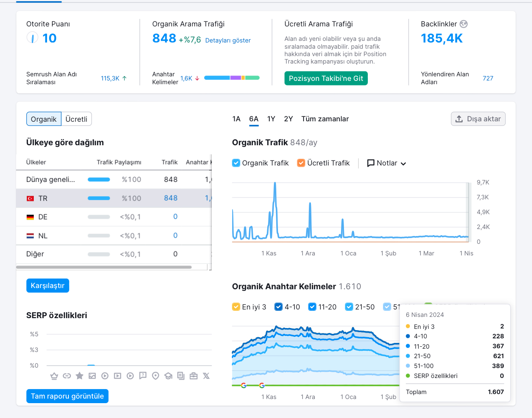Open the Notlar dropdown
532x418 pixels.
pyautogui.click(x=386, y=163)
